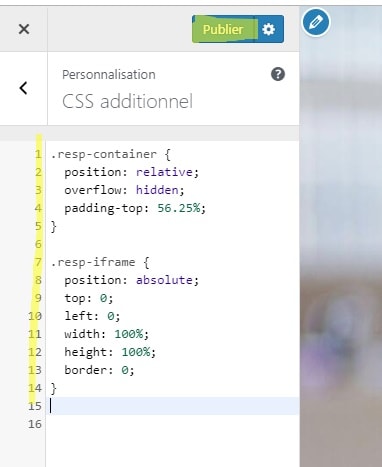This screenshot has width=382, height=467.
Task: Click the 'hidden' value on line 3
Action: [157, 190]
